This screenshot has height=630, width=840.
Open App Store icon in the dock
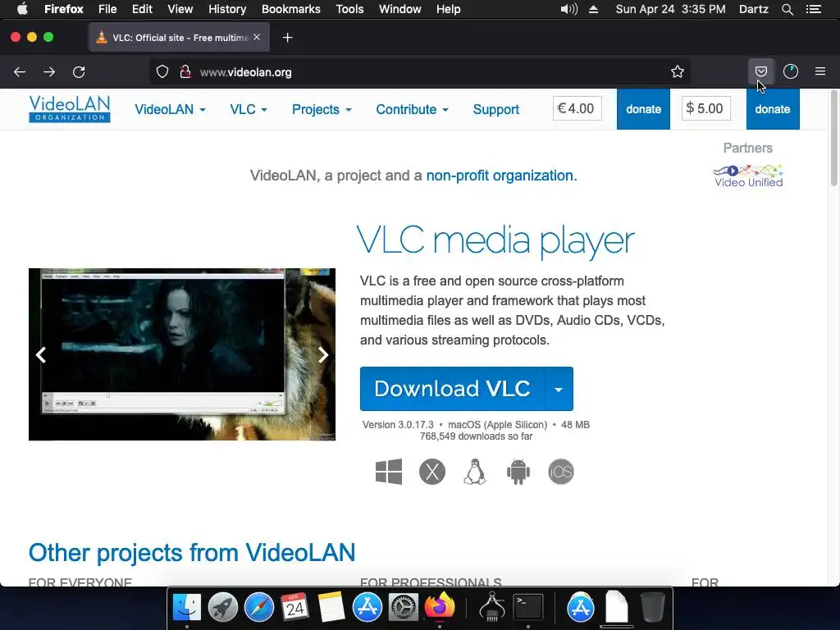point(367,608)
